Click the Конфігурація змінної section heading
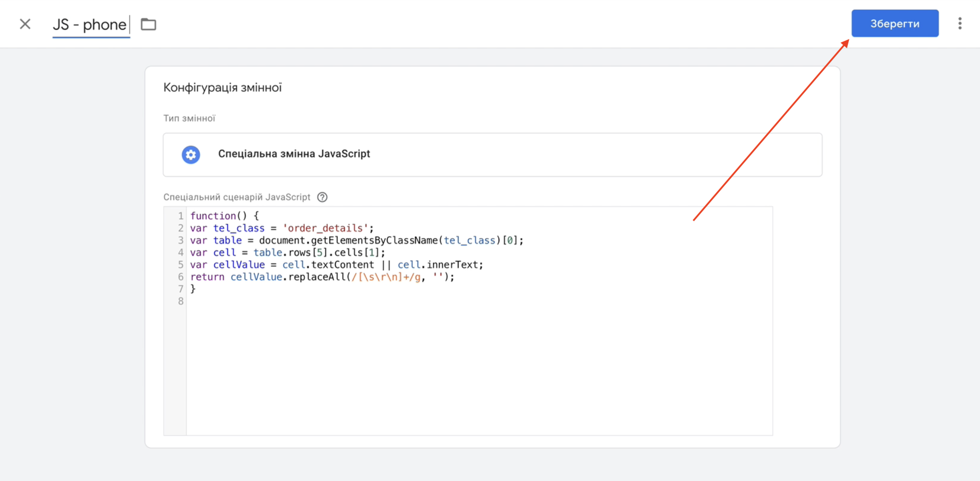 222,88
